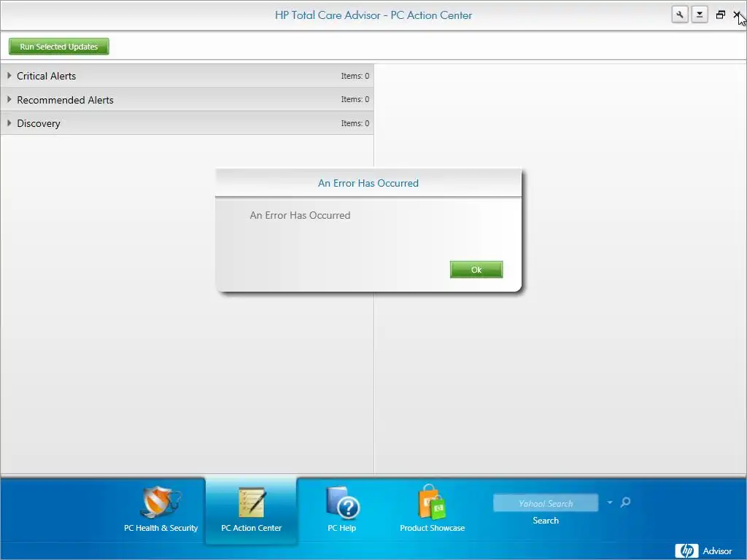The width and height of the screenshot is (747, 560).
Task: Click the PC Help label
Action: tap(342, 528)
